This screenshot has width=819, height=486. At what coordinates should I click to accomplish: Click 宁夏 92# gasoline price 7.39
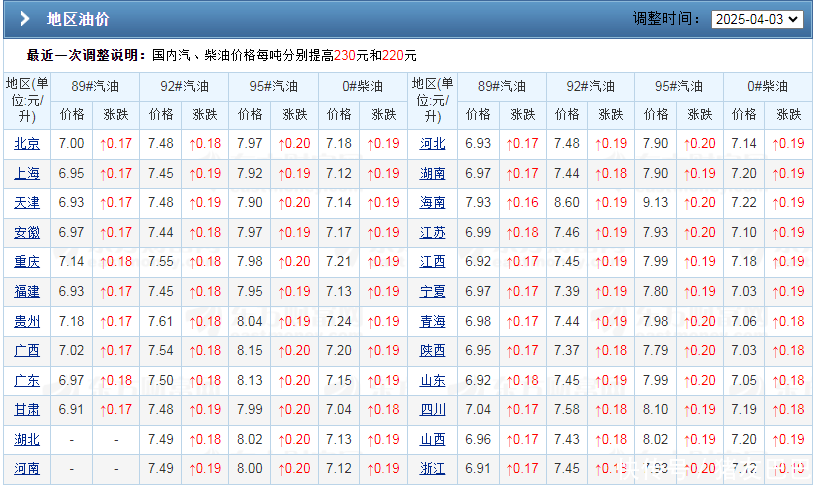[567, 292]
